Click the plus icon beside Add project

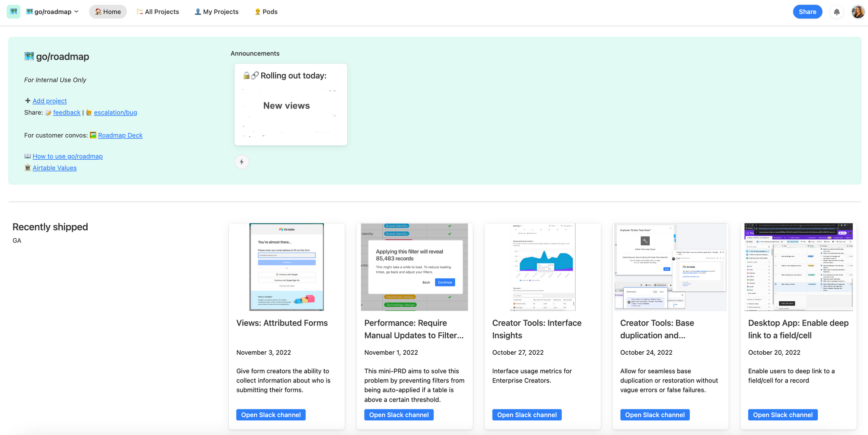pos(28,101)
